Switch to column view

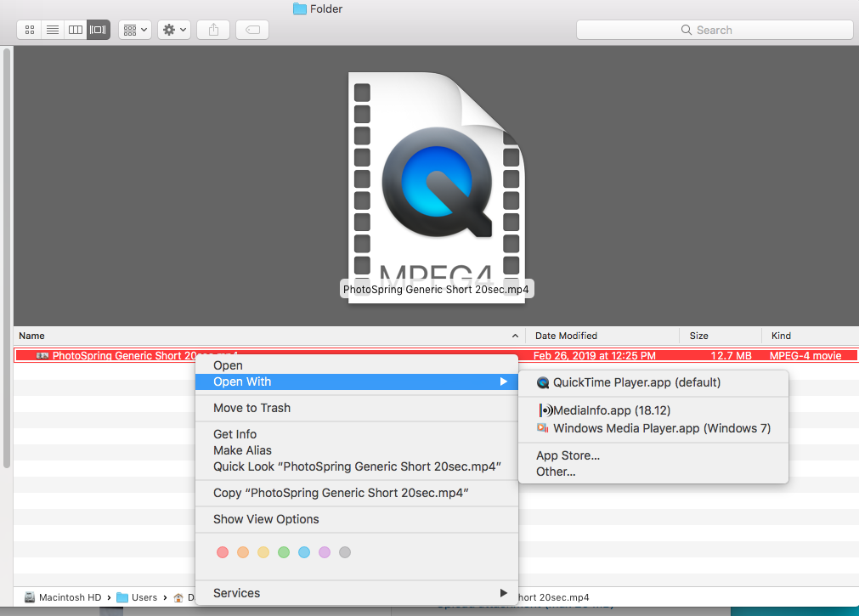click(76, 30)
